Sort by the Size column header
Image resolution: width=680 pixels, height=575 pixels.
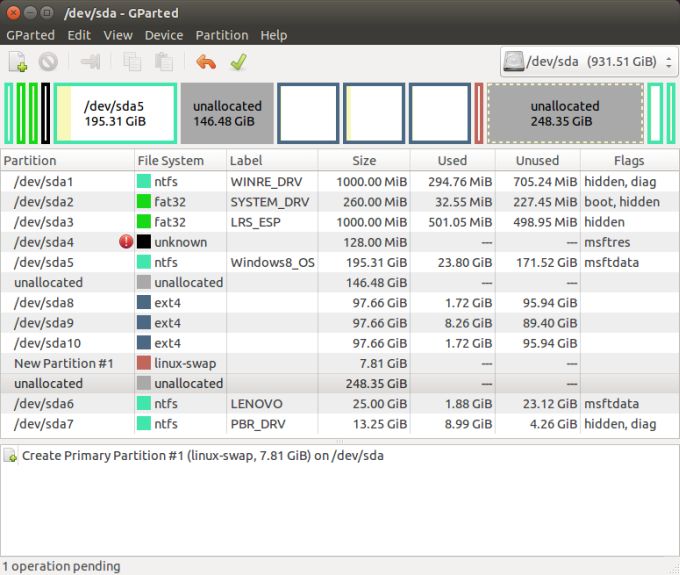[x=364, y=160]
